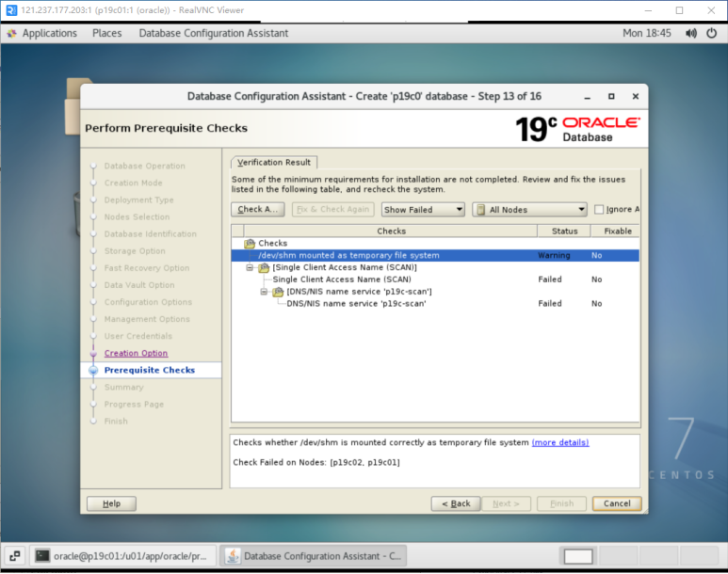
Task: Select the first workspace in switcher
Action: coord(578,556)
